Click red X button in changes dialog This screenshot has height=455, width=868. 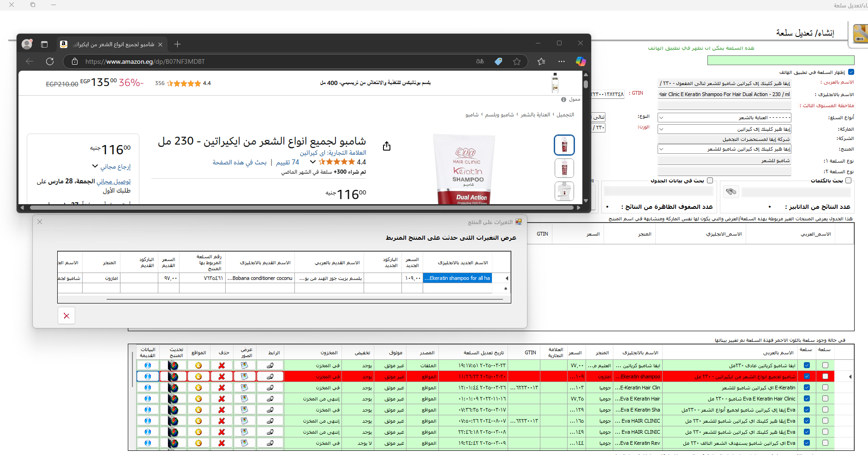66,315
